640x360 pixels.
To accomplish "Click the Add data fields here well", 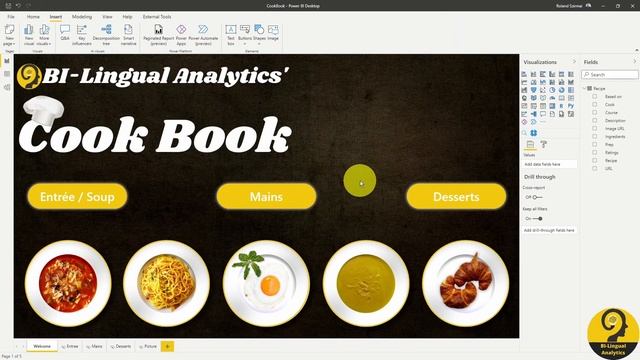I will click(550, 164).
